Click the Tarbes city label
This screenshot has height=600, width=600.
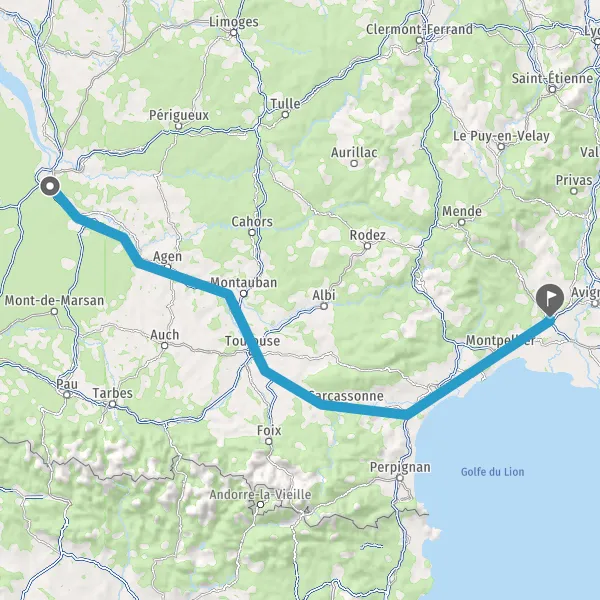[x=112, y=393]
